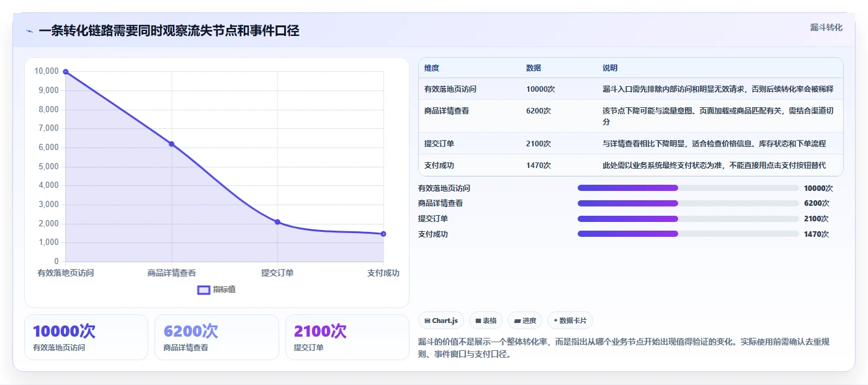Image resolution: width=868 pixels, height=385 pixels.
Task: Click the 支付成功 data point on the chart
Action: tap(383, 234)
